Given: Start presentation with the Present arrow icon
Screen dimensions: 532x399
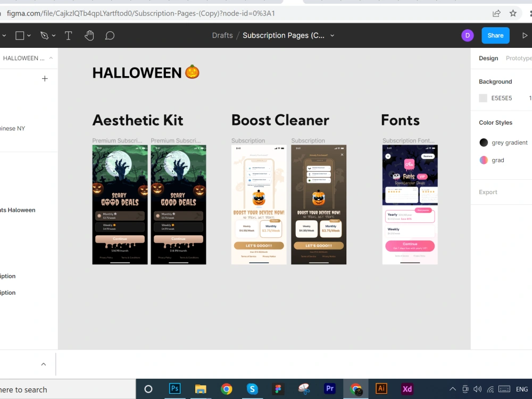Looking at the screenshot, I should [525, 35].
